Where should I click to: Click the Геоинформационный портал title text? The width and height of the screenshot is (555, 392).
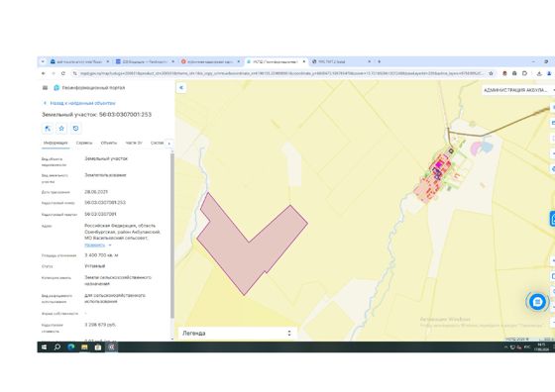click(93, 88)
